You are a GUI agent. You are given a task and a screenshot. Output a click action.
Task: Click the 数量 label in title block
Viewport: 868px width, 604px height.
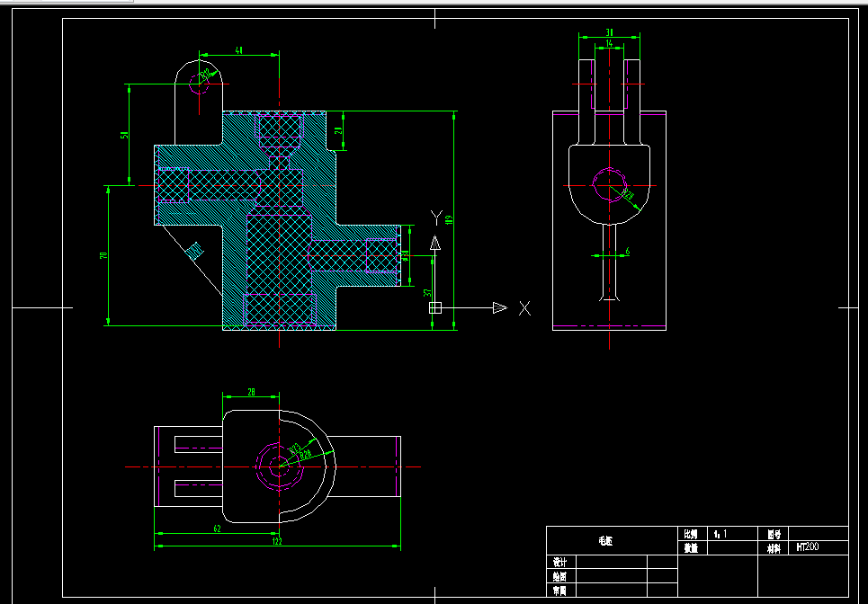(691, 547)
